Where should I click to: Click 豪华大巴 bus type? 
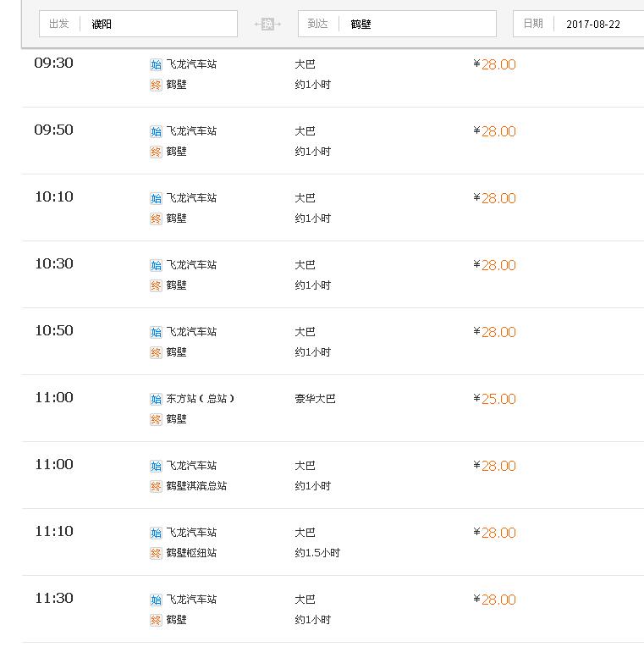[x=315, y=399]
